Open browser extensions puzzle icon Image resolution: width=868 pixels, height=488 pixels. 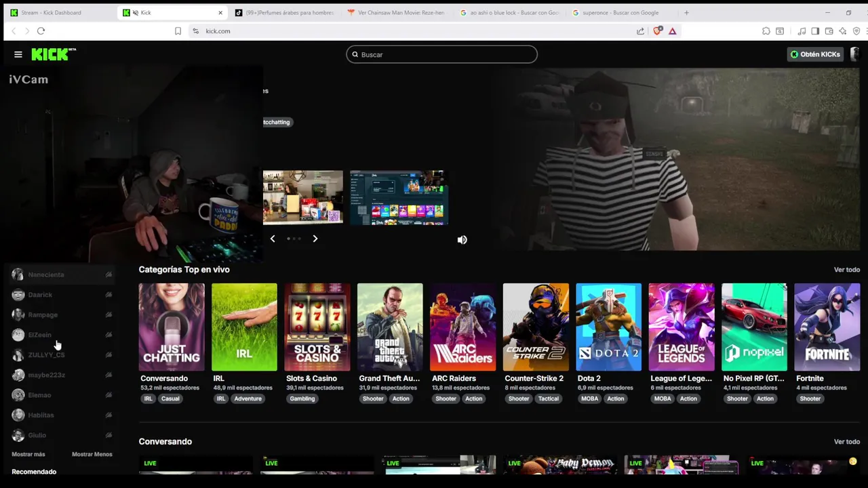coord(766,31)
